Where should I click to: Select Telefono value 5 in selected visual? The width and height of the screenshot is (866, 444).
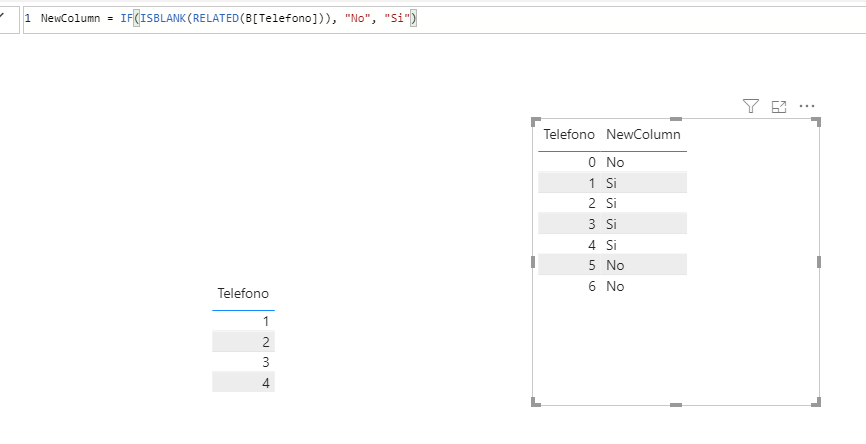coord(592,265)
